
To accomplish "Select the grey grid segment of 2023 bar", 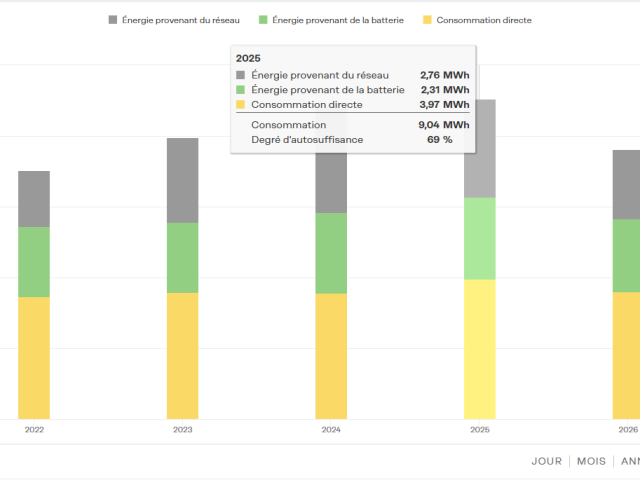I will pos(182,180).
